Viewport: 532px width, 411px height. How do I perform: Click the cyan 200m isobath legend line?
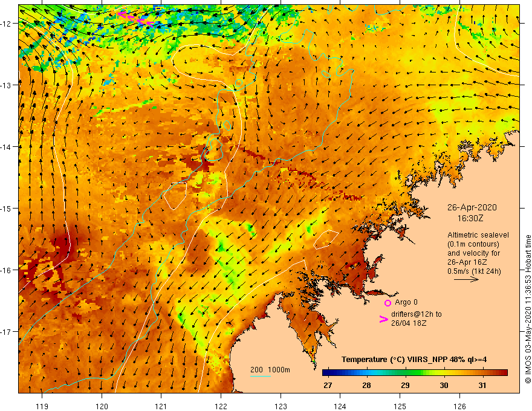tap(260, 376)
